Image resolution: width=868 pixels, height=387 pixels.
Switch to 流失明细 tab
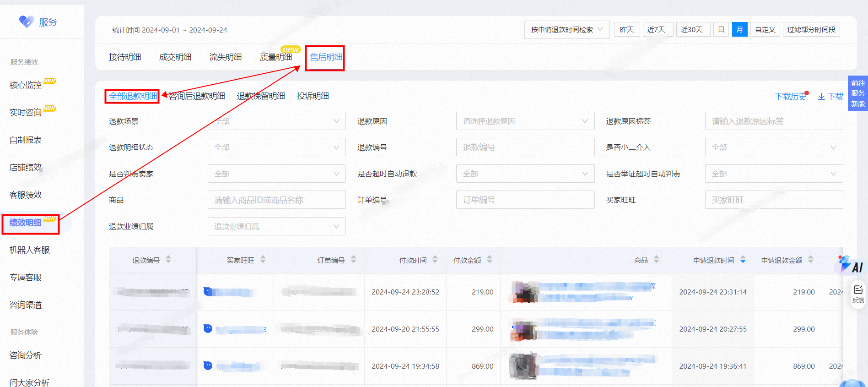pyautogui.click(x=226, y=57)
